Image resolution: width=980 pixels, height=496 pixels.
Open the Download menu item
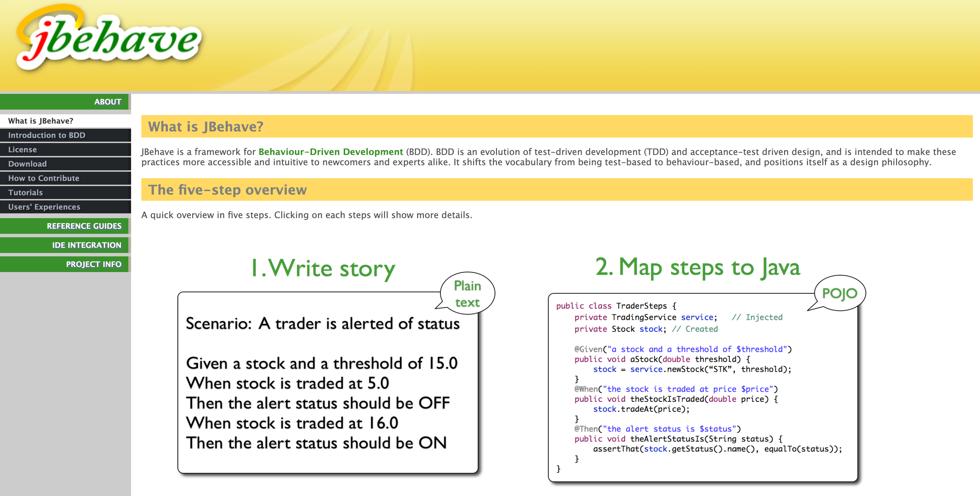tap(27, 164)
